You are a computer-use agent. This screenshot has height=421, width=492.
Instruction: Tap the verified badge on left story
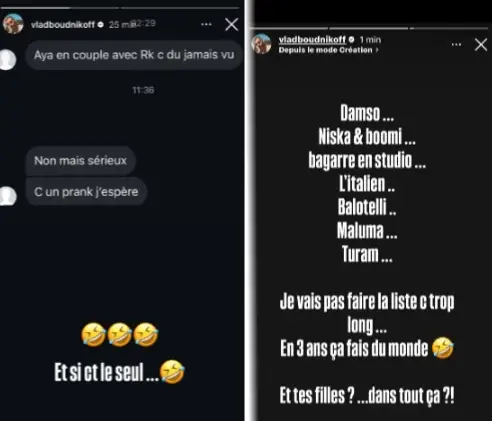pos(101,24)
